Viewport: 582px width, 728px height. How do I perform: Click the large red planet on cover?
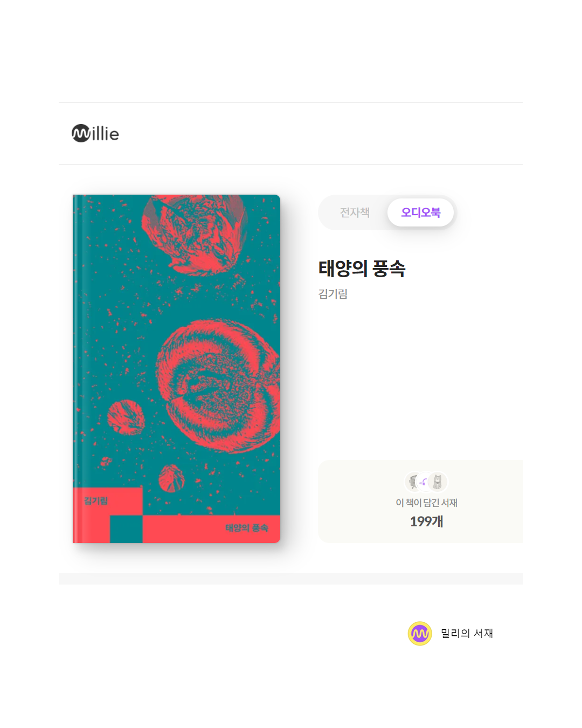(218, 385)
